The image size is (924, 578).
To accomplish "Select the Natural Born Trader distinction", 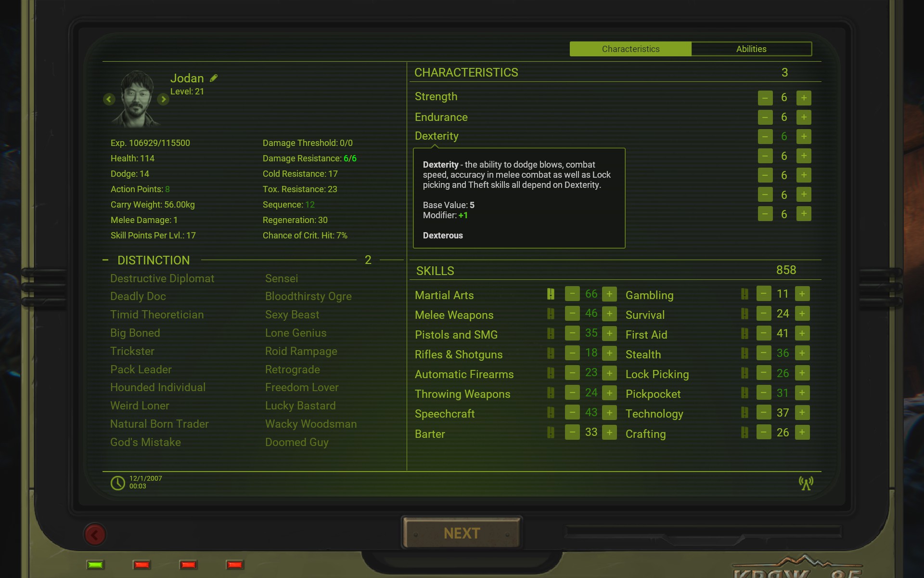I will point(159,424).
